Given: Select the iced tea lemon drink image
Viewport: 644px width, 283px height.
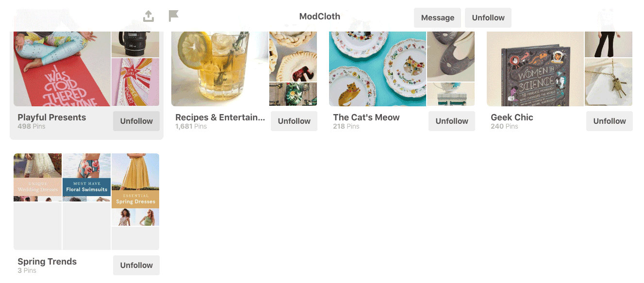Looking at the screenshot, I should point(219,69).
